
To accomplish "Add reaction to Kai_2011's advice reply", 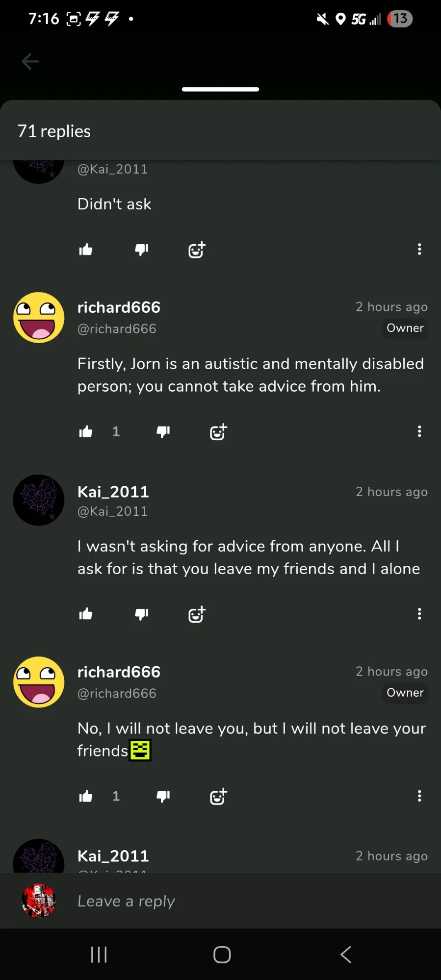I will tap(197, 614).
